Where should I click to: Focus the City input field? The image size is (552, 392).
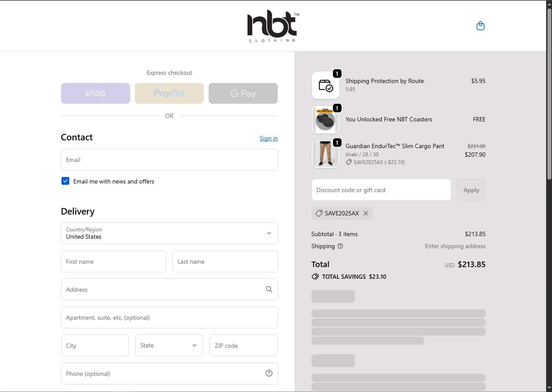pyautogui.click(x=95, y=345)
